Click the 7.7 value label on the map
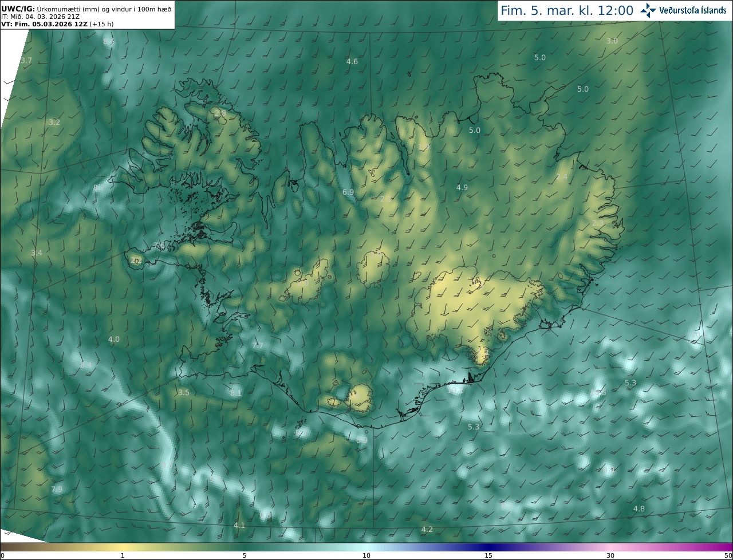The image size is (733, 560). 258,345
